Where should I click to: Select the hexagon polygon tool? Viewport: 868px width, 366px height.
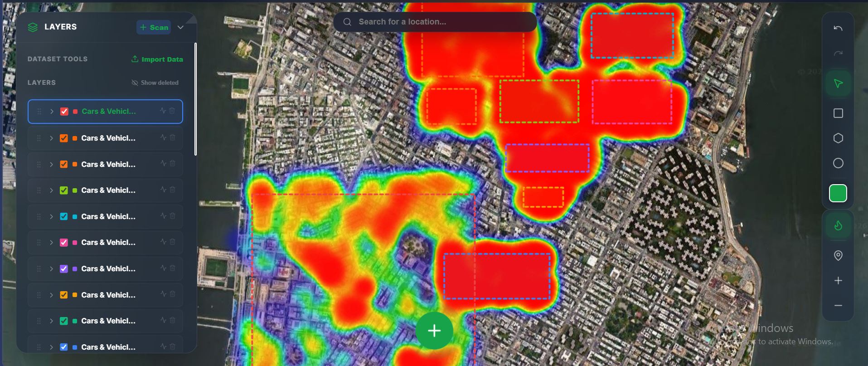[838, 138]
